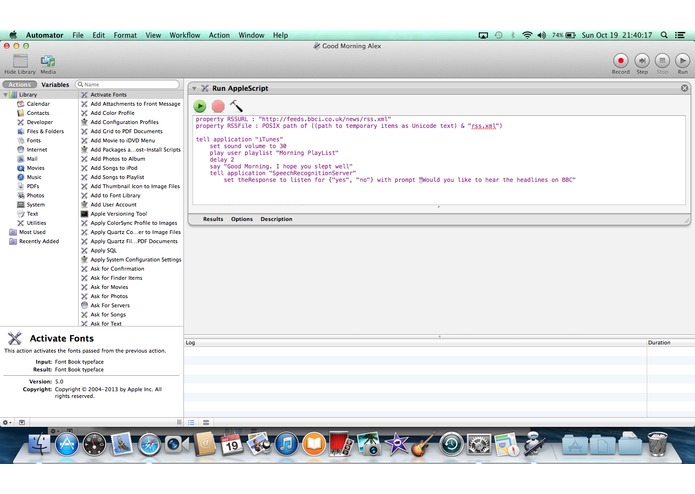The height and width of the screenshot is (494, 695).
Task: Open Safari from the Dock
Action: pos(149,444)
